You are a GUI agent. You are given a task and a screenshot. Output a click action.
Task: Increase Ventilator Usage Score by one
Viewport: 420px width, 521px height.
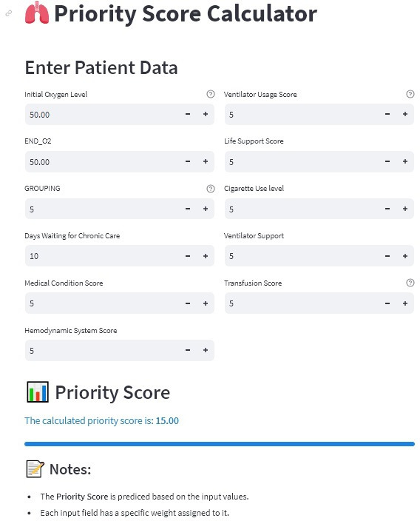point(405,114)
